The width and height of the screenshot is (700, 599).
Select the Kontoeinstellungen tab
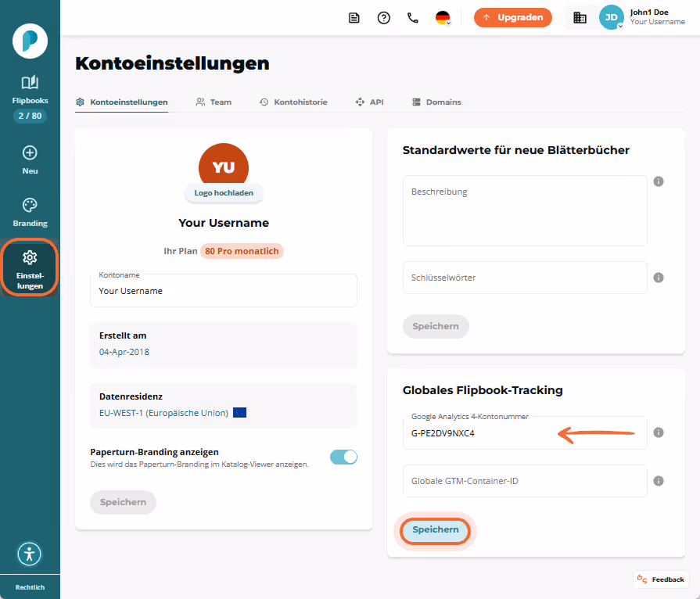(122, 102)
